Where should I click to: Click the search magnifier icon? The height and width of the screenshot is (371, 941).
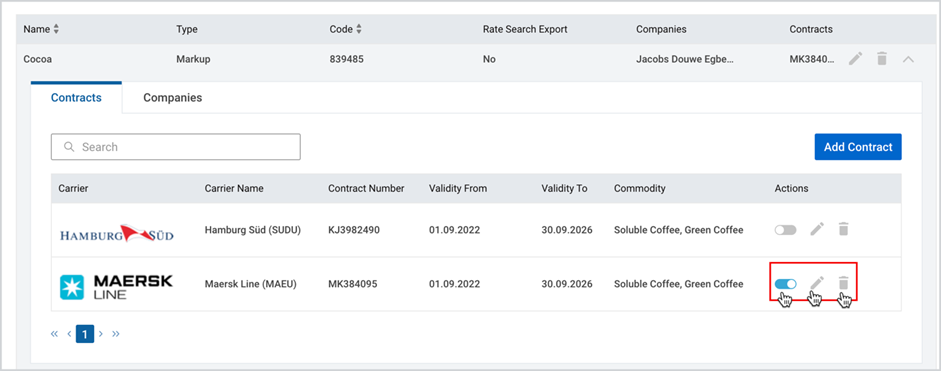point(69,147)
